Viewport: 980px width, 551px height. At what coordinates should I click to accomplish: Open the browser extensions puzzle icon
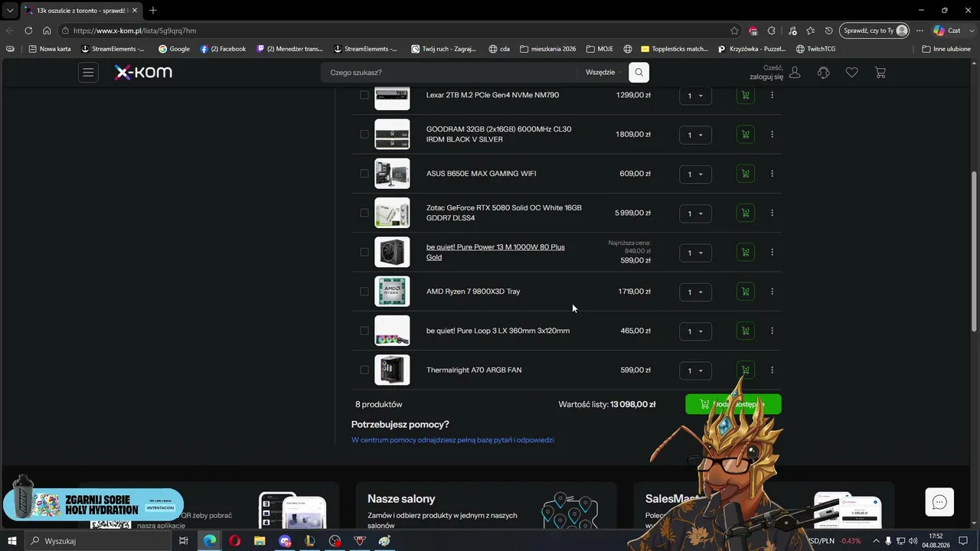[772, 31]
